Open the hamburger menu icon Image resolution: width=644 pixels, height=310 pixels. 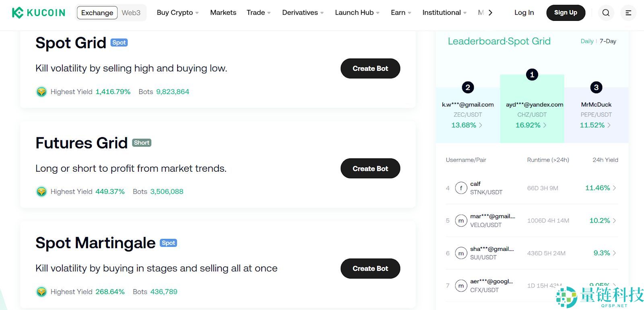coord(628,13)
